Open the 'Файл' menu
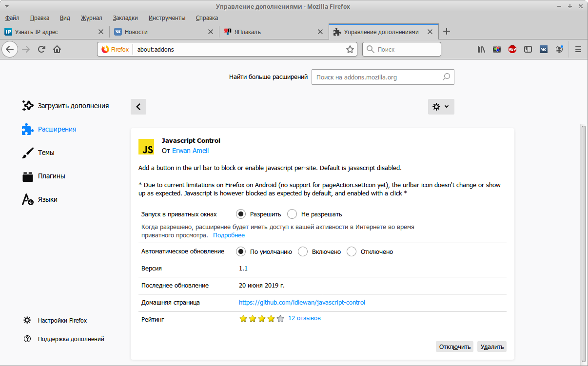This screenshot has height=366, width=588. 12,18
